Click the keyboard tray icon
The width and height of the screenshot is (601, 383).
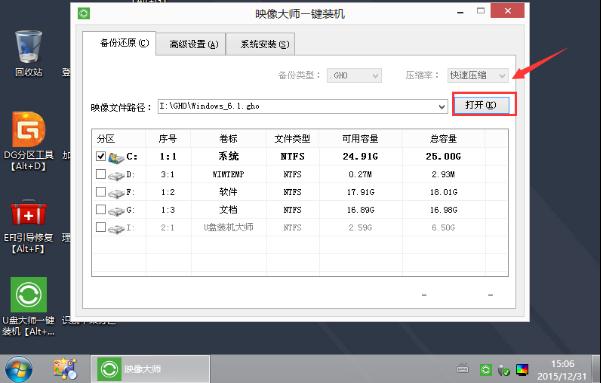463,370
